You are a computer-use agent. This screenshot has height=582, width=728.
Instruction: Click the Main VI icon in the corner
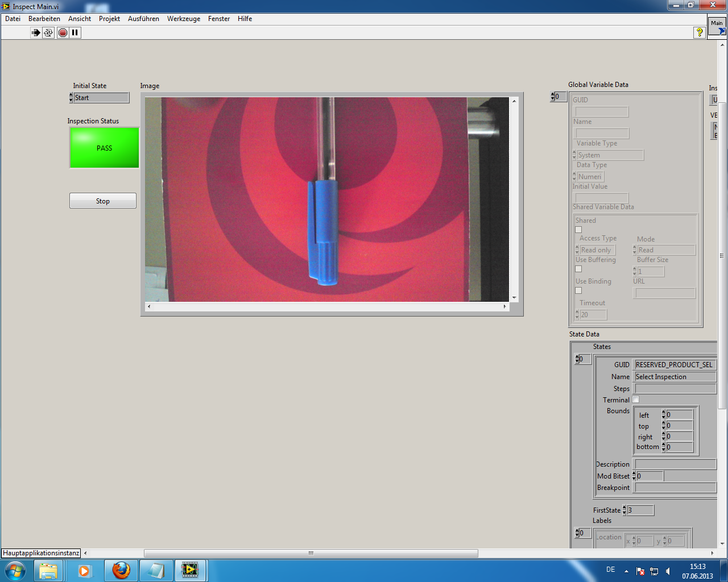point(717,27)
